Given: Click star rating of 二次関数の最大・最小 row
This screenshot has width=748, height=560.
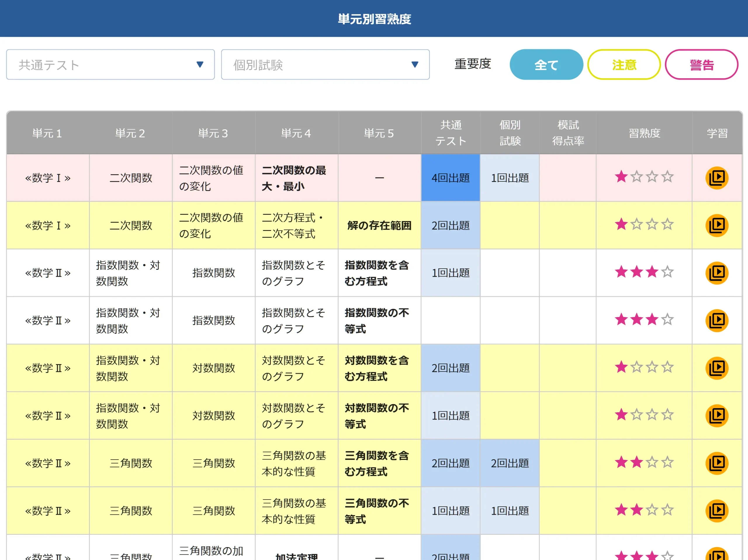Looking at the screenshot, I should coord(644,177).
